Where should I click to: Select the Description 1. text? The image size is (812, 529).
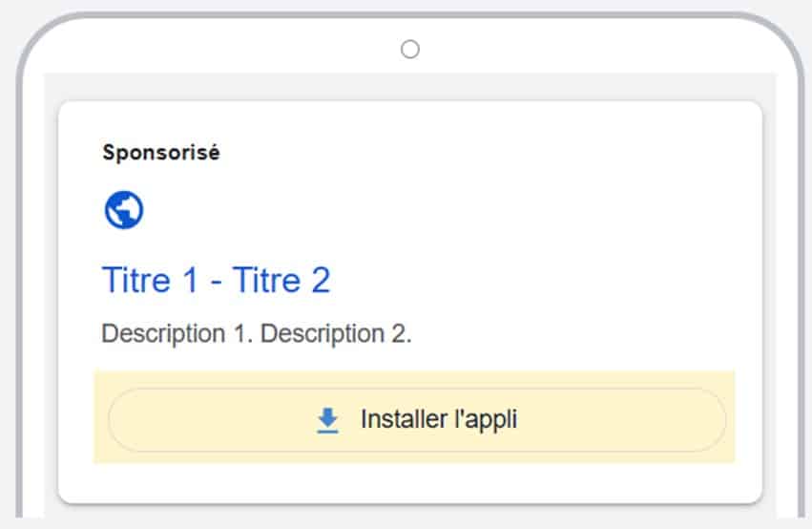(177, 335)
